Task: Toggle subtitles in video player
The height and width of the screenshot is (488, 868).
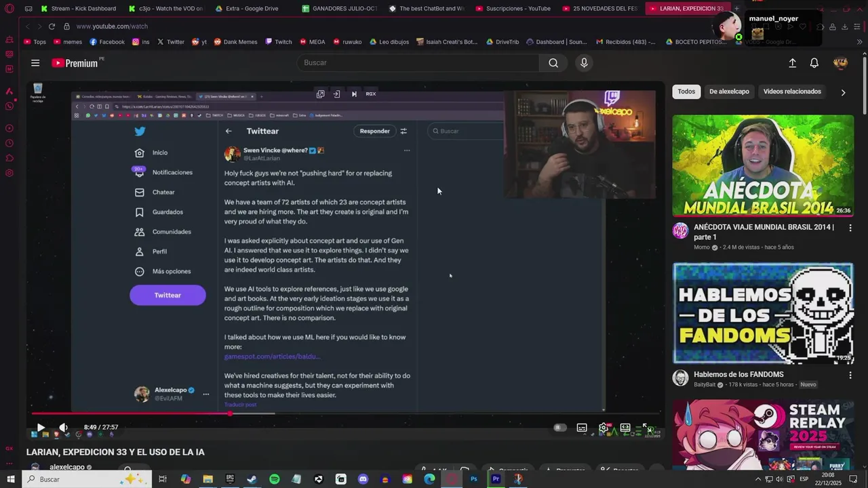Action: [x=582, y=428]
